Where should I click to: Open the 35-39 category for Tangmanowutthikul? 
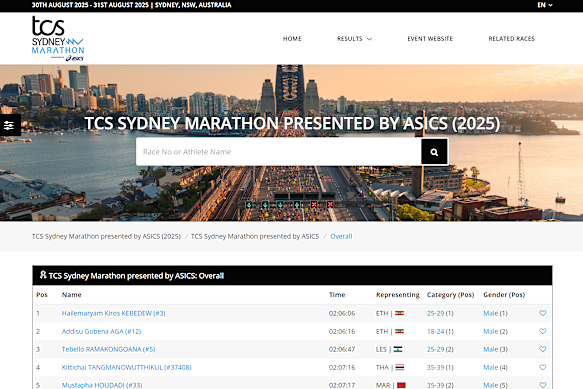tap(435, 367)
